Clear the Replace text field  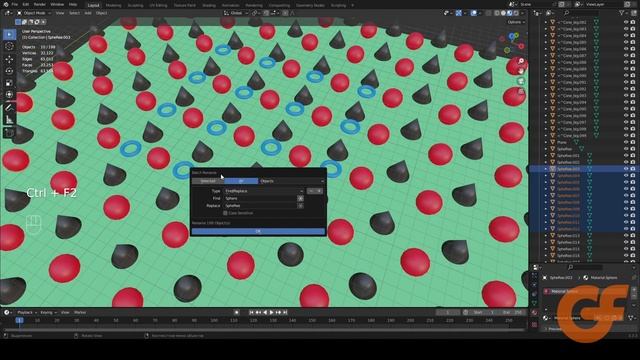pyautogui.click(x=300, y=206)
